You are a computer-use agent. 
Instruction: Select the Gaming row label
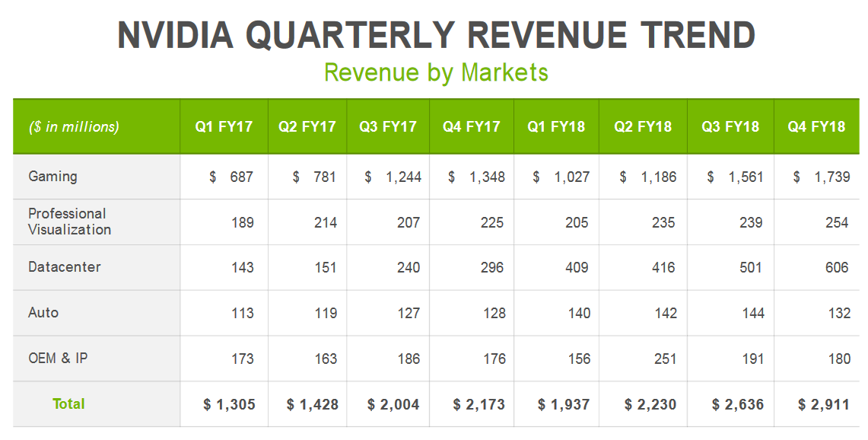(x=52, y=177)
